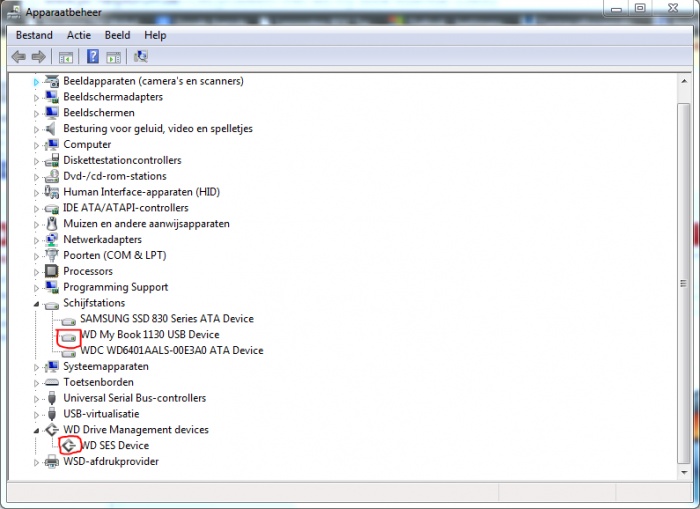
Task: Click the speaker icon for Besturing voor geluid
Action: pyautogui.click(x=51, y=129)
